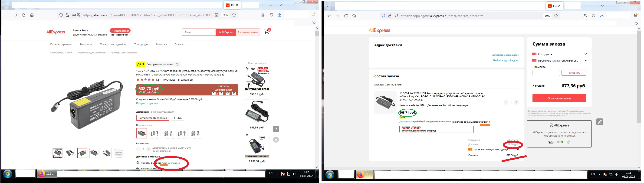Open the Топ продаж store tab
The height and width of the screenshot is (183, 644).
[x=141, y=44]
